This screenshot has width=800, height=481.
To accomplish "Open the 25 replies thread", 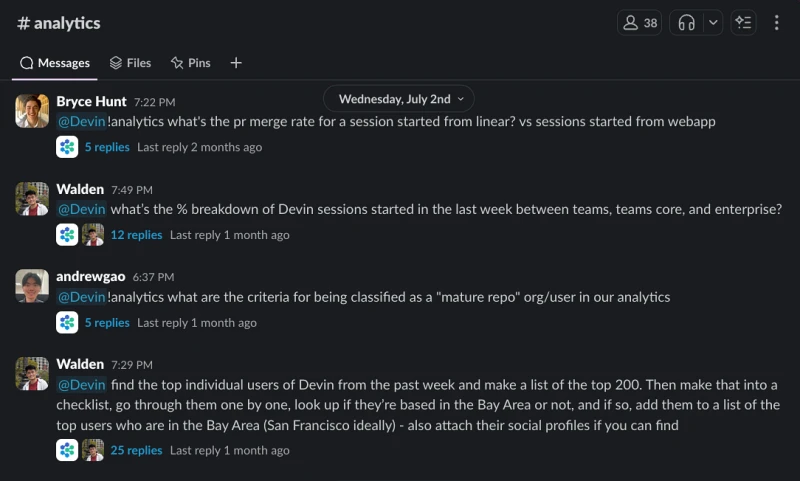I will [x=136, y=450].
